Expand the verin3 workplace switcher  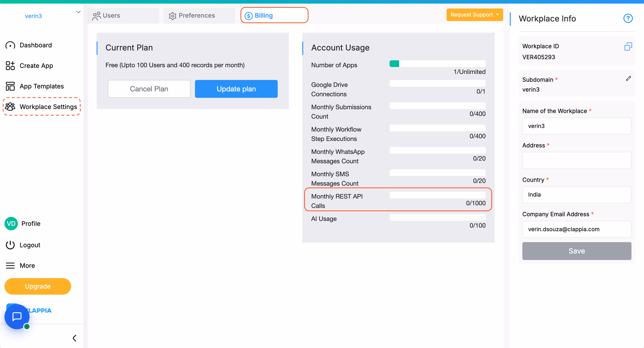point(78,12)
